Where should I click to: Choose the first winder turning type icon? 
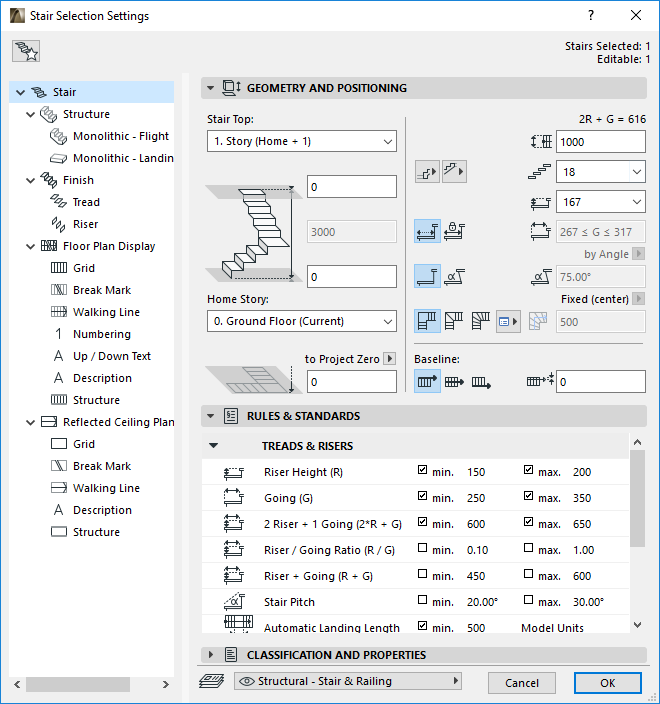(427, 321)
